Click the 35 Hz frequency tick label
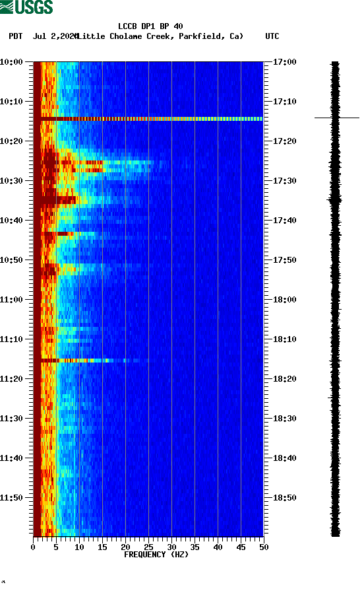The image size is (364, 589). point(195,547)
